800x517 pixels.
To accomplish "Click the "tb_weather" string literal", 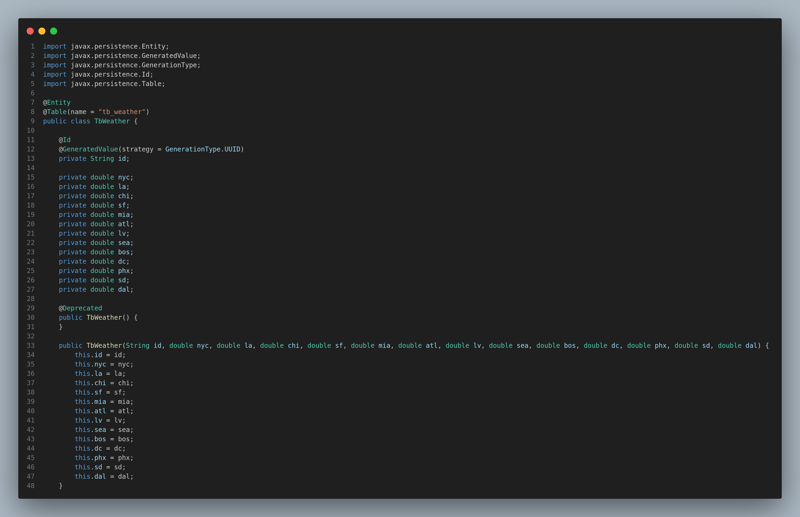I will pyautogui.click(x=121, y=112).
